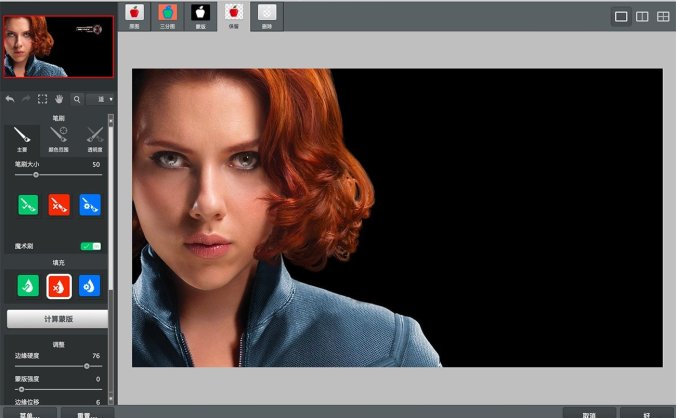Click the green fill bucket icon

27,284
